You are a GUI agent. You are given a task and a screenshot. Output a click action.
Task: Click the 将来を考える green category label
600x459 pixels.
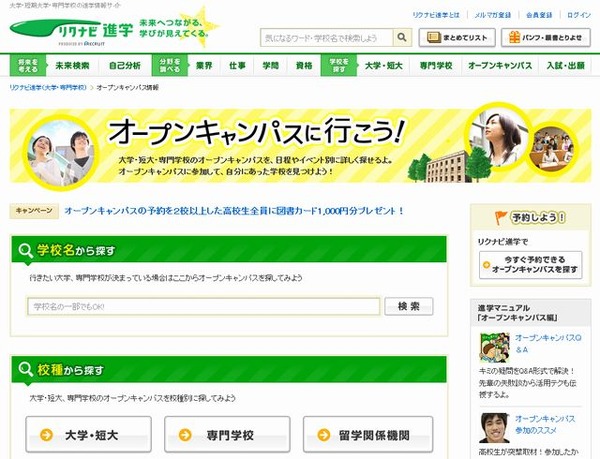click(28, 65)
